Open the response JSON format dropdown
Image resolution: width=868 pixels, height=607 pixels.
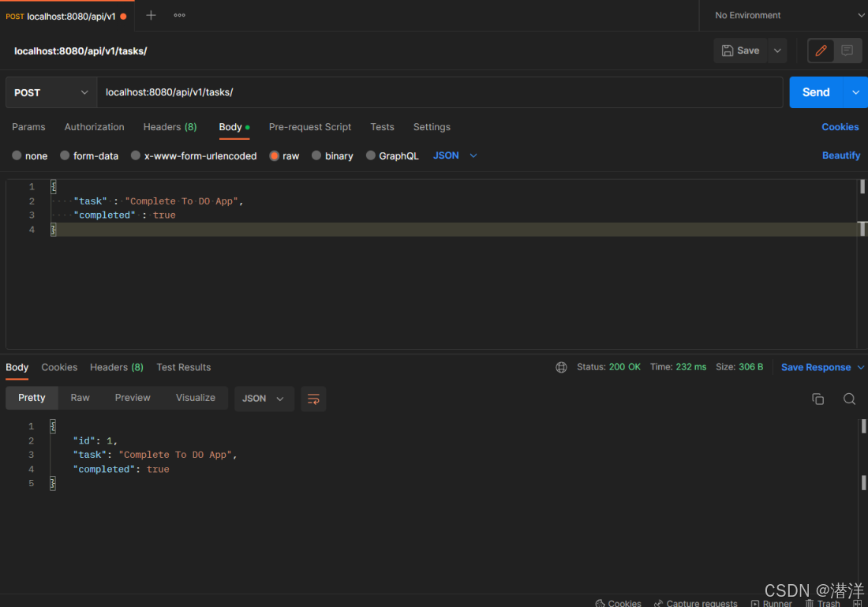pyautogui.click(x=264, y=399)
